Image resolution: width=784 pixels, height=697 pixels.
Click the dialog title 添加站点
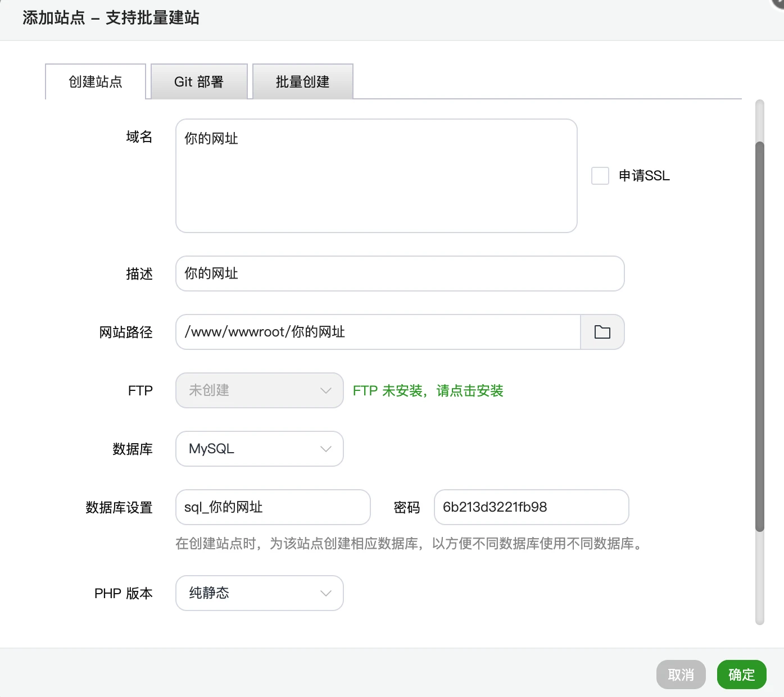(53, 18)
